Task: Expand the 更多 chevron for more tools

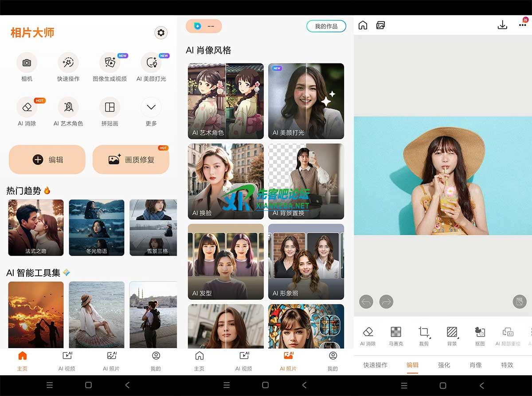Action: point(151,107)
